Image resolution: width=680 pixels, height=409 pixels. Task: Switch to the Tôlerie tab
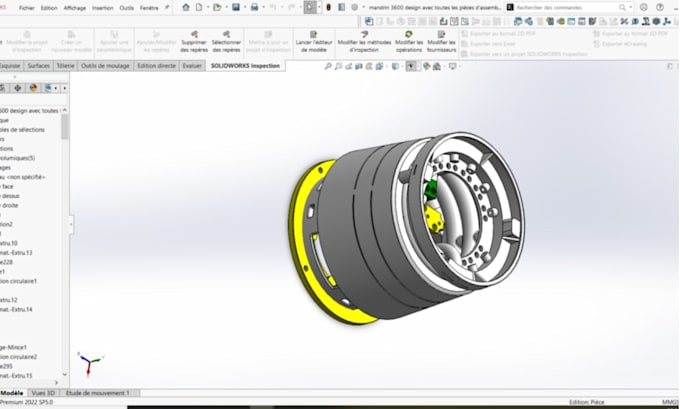[65, 66]
